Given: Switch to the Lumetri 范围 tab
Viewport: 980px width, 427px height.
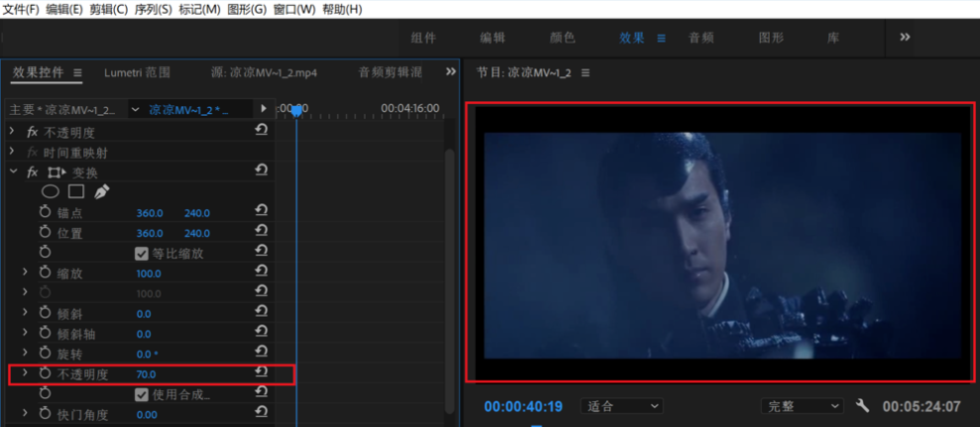Looking at the screenshot, I should coord(137,72).
